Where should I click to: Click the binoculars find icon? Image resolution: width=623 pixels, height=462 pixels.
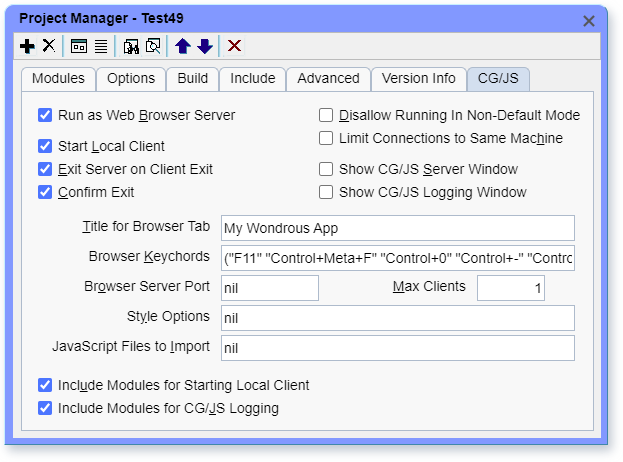[x=131, y=46]
